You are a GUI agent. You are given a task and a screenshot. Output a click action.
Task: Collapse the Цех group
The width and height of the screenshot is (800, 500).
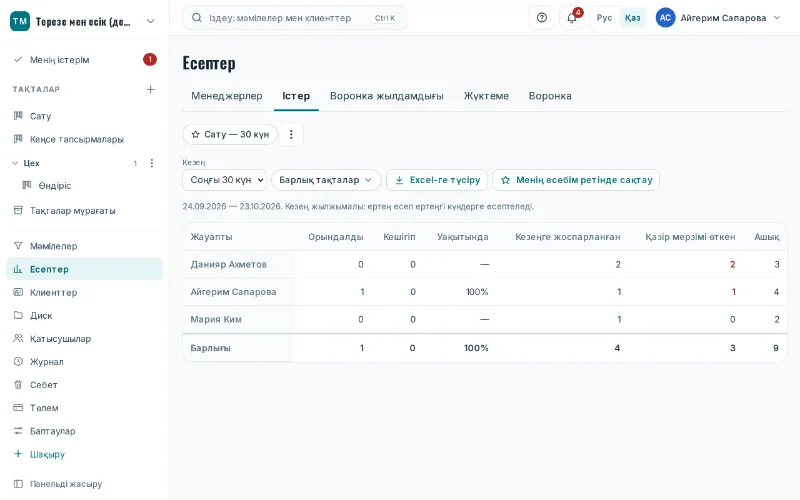[15, 163]
